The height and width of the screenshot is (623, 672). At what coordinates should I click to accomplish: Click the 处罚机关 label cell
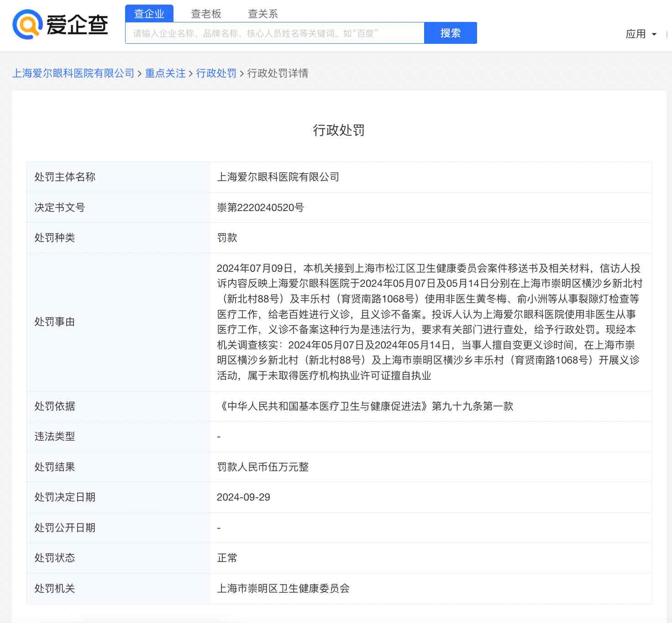(x=118, y=589)
